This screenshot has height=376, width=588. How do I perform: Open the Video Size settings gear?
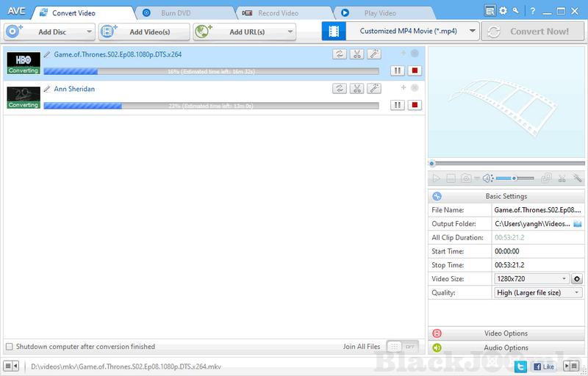[577, 279]
